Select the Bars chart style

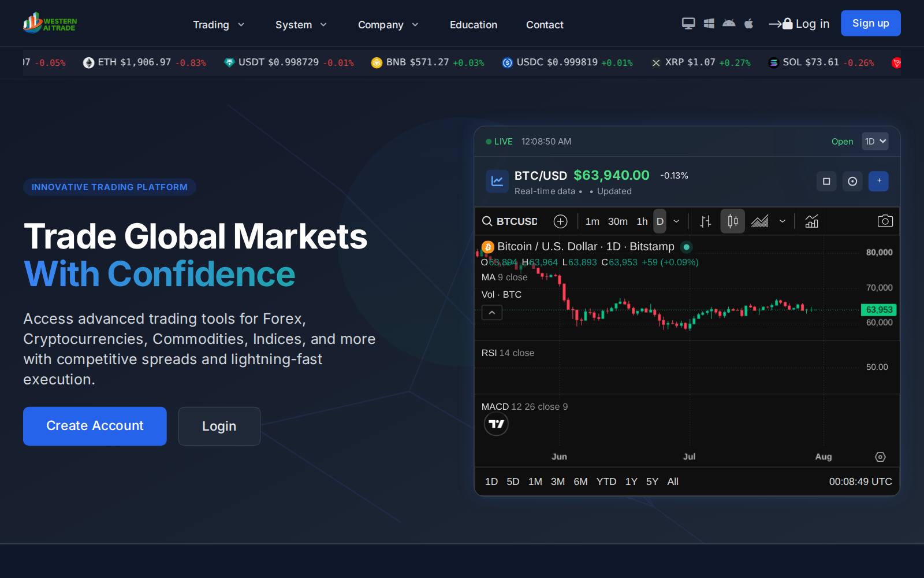click(x=706, y=221)
